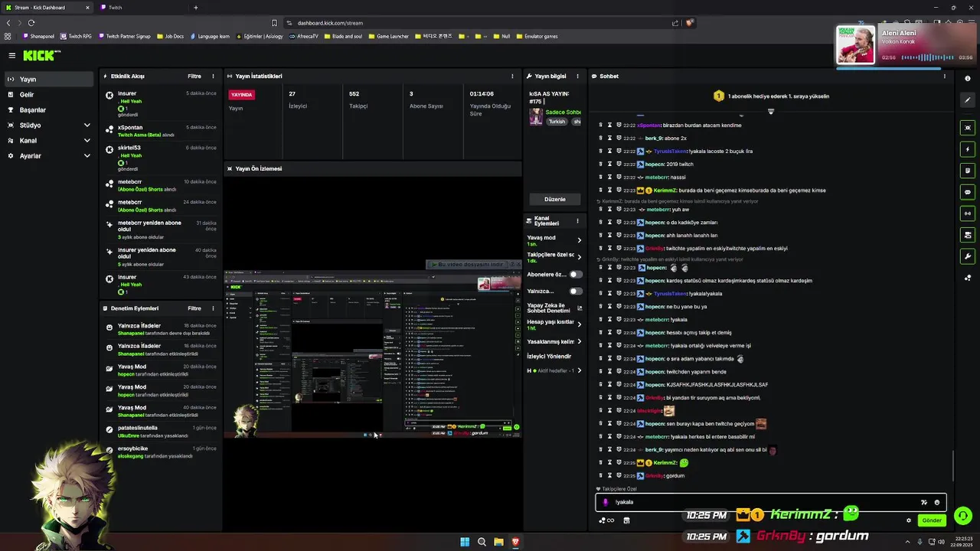Open the Gelir section in the sidebar
Viewport: 980px width, 551px height.
(49, 94)
